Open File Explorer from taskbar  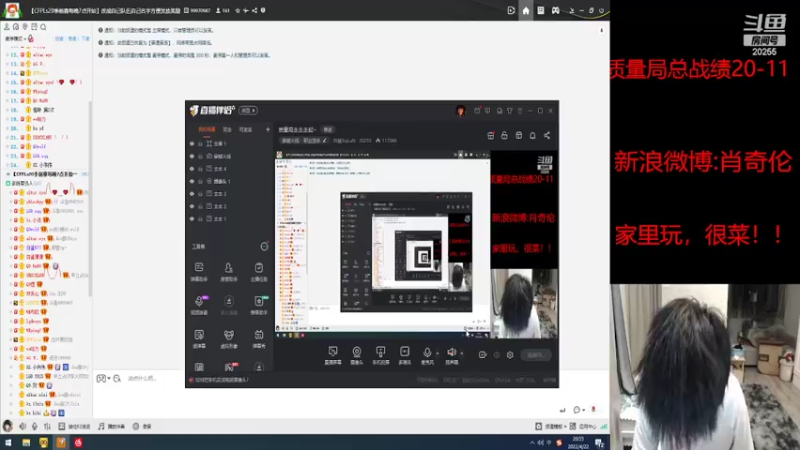(x=26, y=442)
